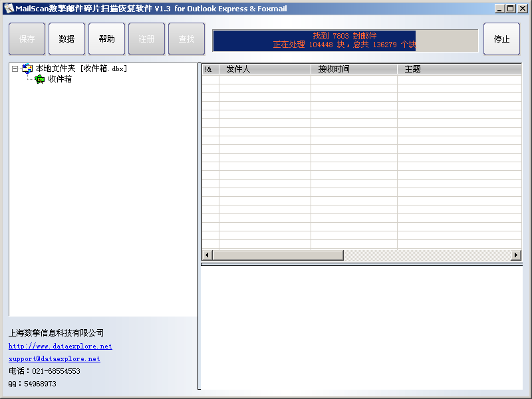Sort by the 发件人 column header
This screenshot has height=399, width=532.
(x=265, y=69)
